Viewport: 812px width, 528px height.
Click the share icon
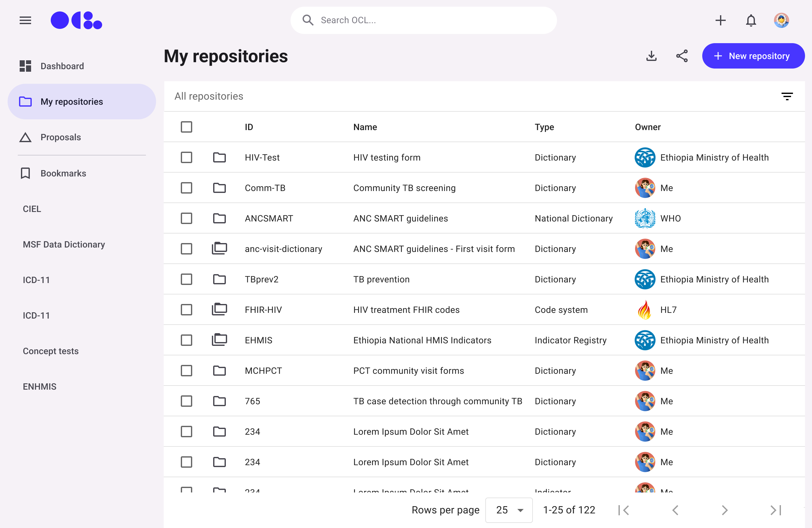point(682,56)
